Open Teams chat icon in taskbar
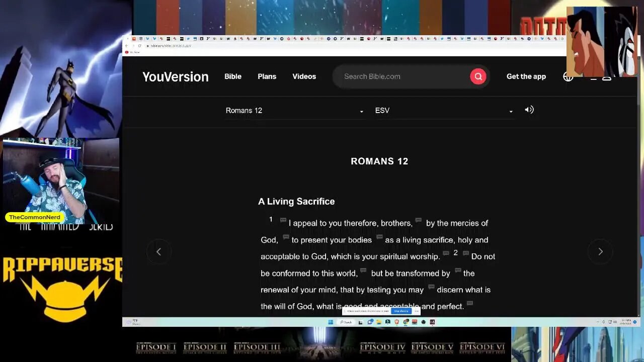Viewport: 644px width, 362px height. pyautogui.click(x=370, y=322)
